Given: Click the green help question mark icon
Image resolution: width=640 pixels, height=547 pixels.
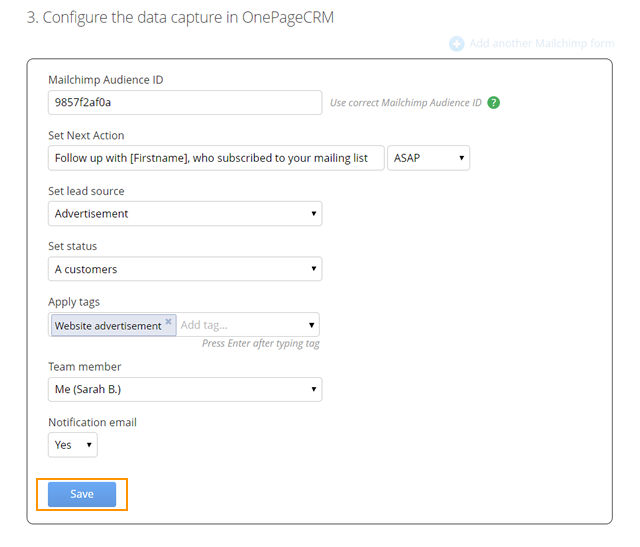Looking at the screenshot, I should [493, 102].
